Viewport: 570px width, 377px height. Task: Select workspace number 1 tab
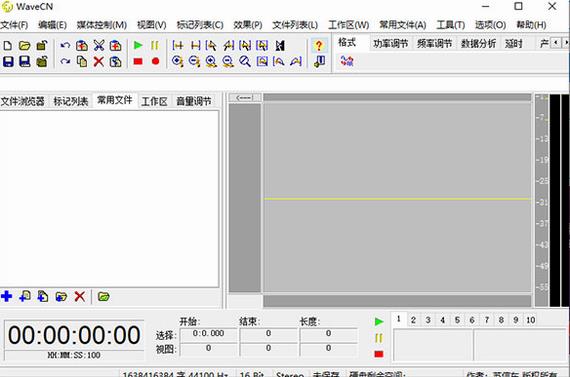point(399,319)
